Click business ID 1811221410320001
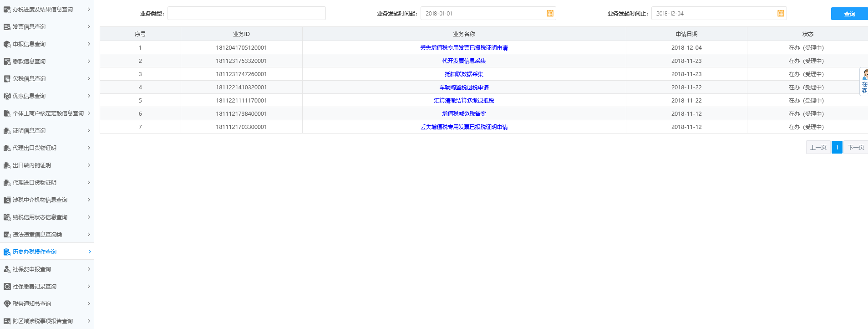The image size is (868, 329). coord(241,87)
